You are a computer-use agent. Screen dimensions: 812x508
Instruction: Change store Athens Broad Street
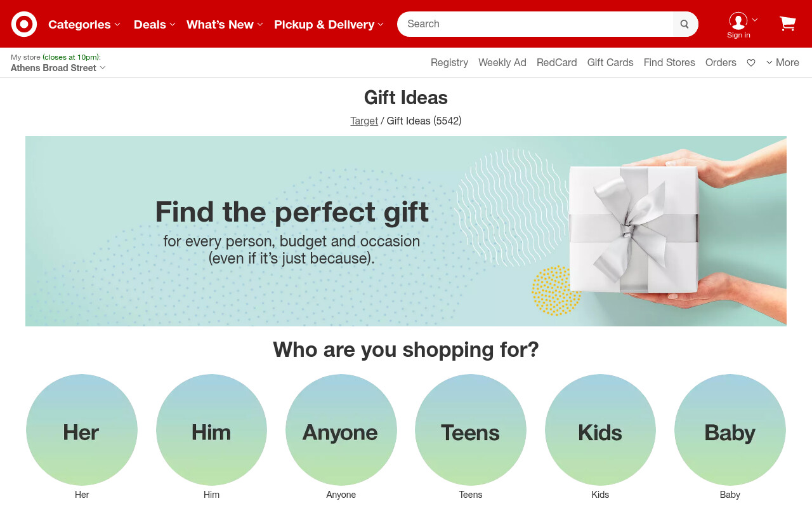click(58, 68)
